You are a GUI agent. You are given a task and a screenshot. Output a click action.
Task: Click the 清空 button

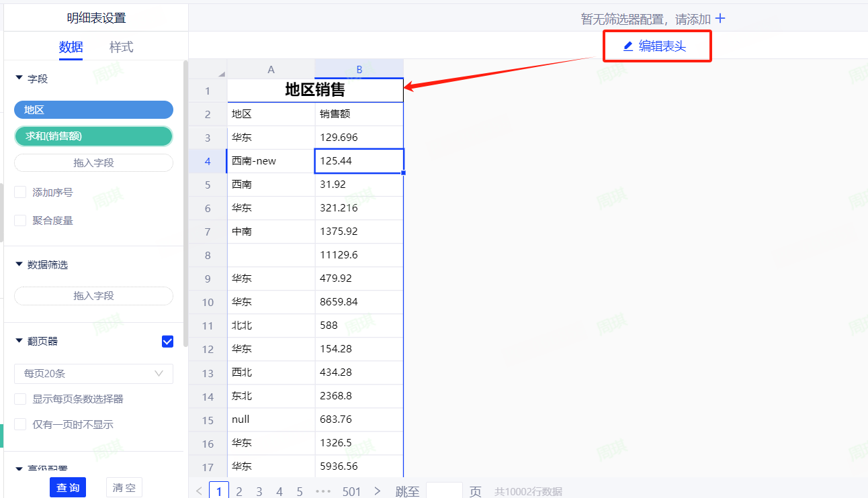click(x=124, y=487)
